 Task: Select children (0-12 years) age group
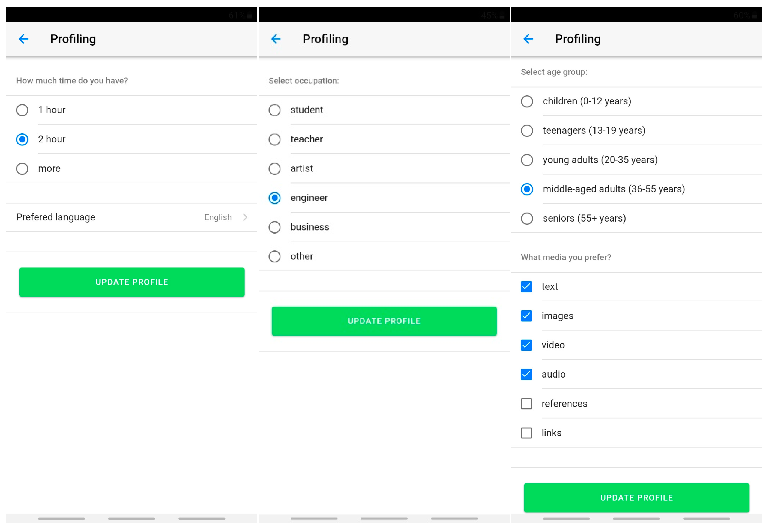527,101
